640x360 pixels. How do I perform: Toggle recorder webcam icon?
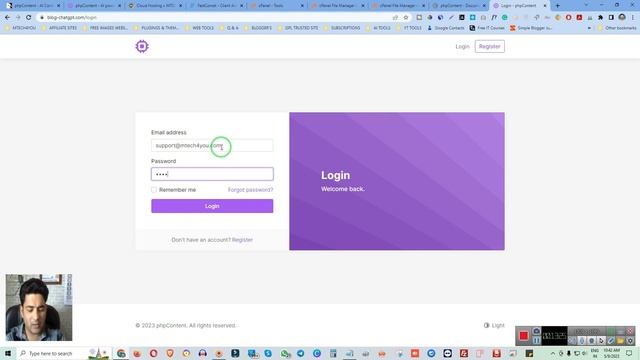tap(591, 340)
